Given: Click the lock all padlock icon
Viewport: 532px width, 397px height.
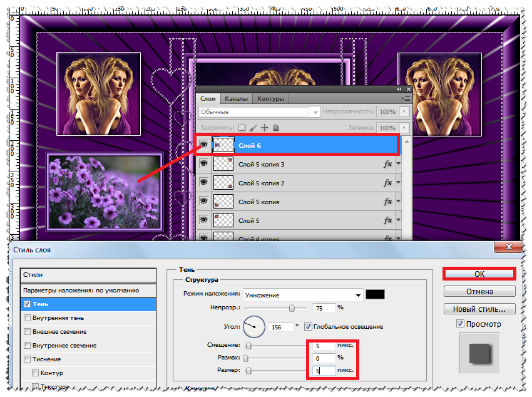Looking at the screenshot, I should tap(276, 128).
